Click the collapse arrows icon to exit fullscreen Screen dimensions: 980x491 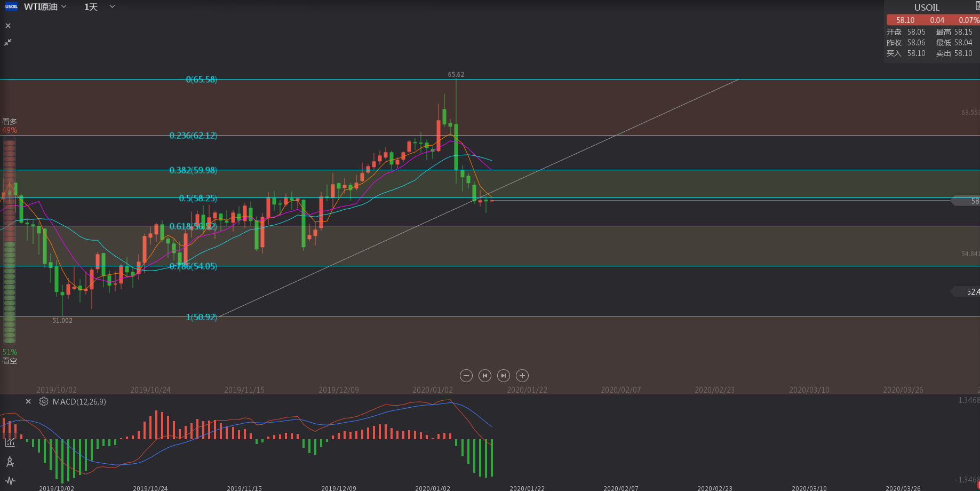(x=8, y=42)
